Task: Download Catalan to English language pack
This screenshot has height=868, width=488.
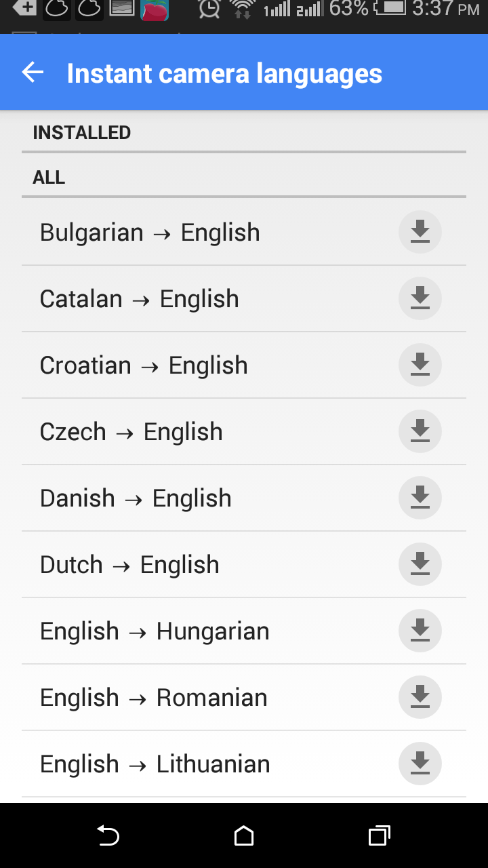Action: (x=420, y=298)
